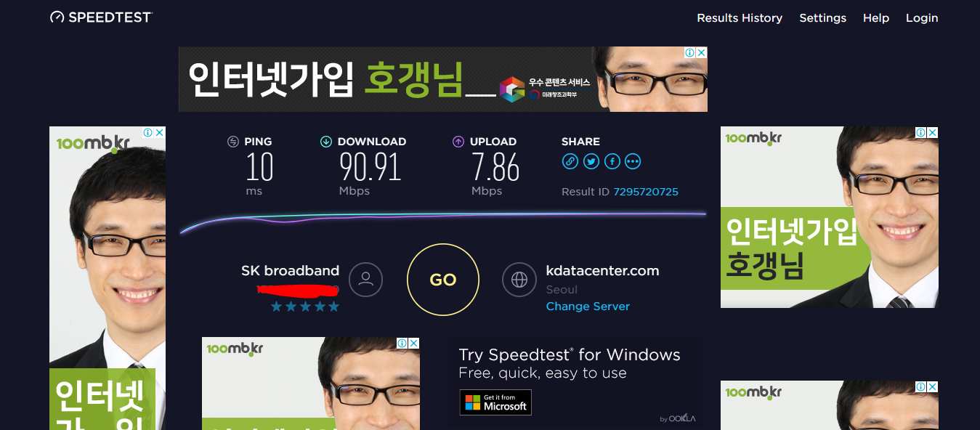Open more share options ellipsis icon
980x430 pixels.
click(x=633, y=161)
